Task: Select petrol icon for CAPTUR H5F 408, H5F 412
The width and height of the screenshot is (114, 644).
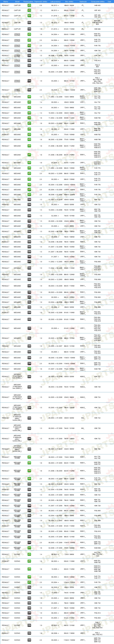Action: [x=29, y=16]
